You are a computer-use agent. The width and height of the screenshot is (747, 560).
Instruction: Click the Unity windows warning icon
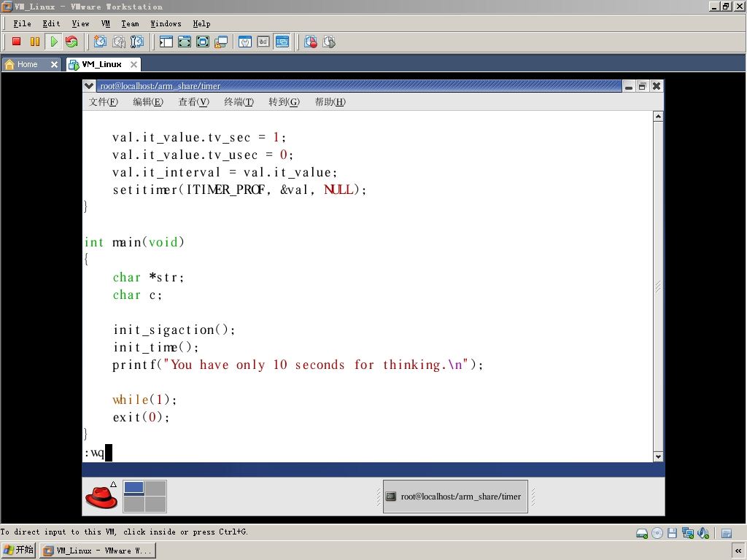pos(221,42)
